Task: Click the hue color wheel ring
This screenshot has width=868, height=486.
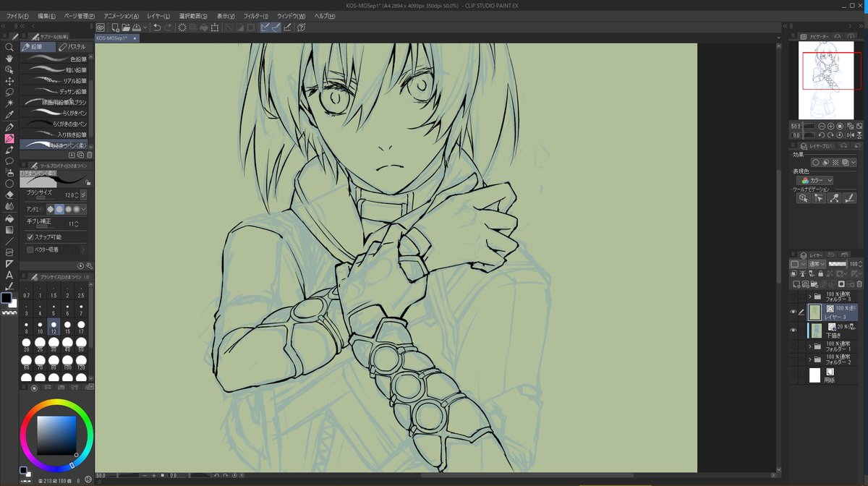Action: tap(57, 403)
